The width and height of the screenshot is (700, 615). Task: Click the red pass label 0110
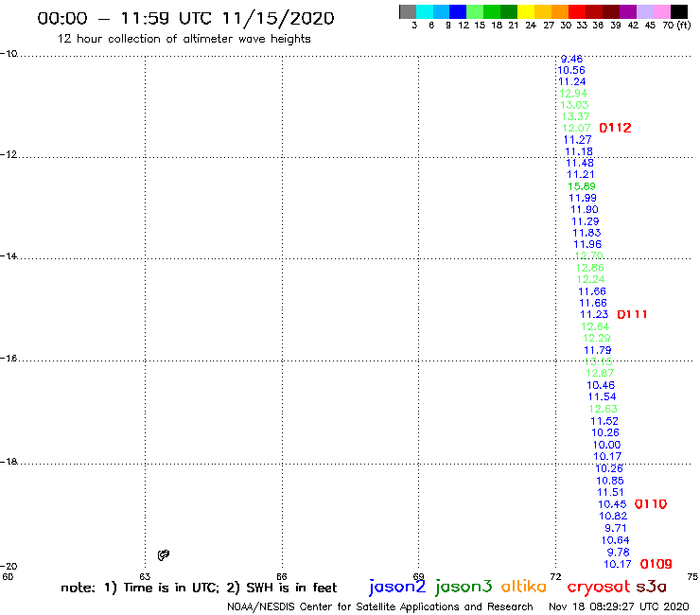click(651, 504)
